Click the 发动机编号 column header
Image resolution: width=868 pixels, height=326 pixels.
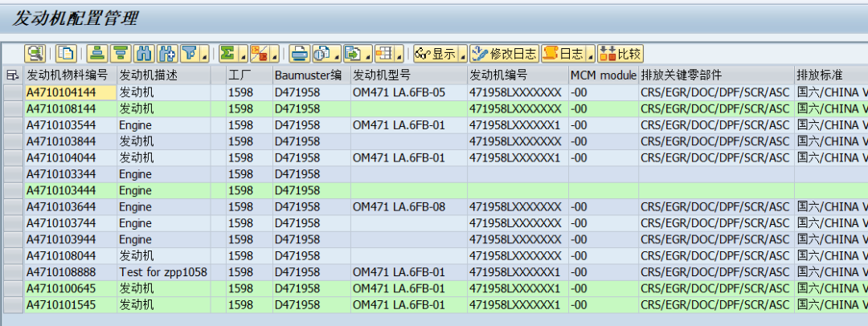(518, 75)
